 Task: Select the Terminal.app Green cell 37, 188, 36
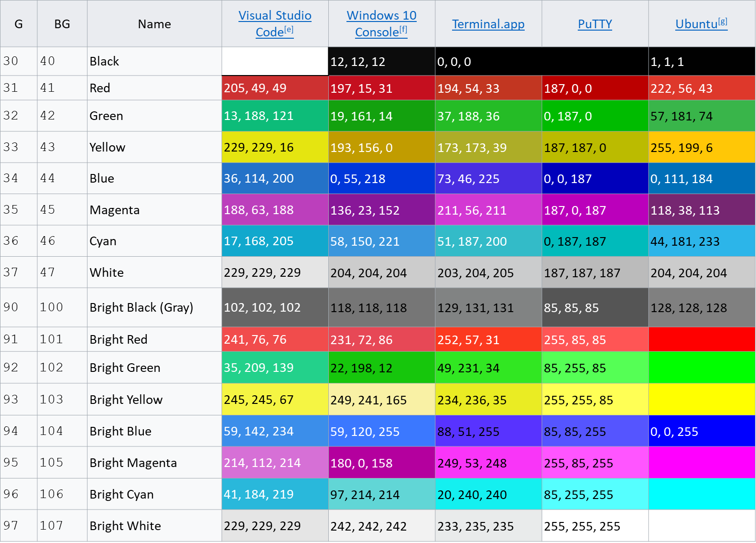[488, 116]
